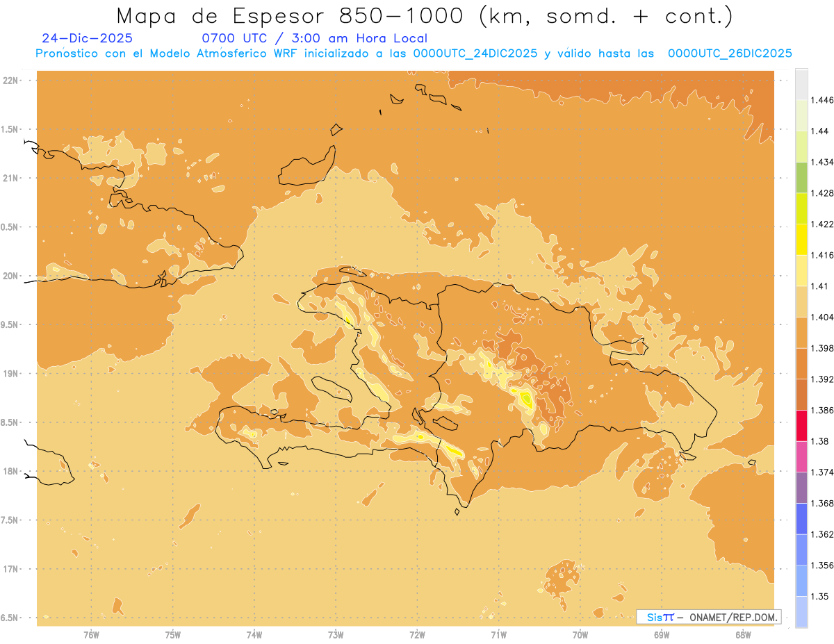Click the longitude label '72W'

pos(417,634)
